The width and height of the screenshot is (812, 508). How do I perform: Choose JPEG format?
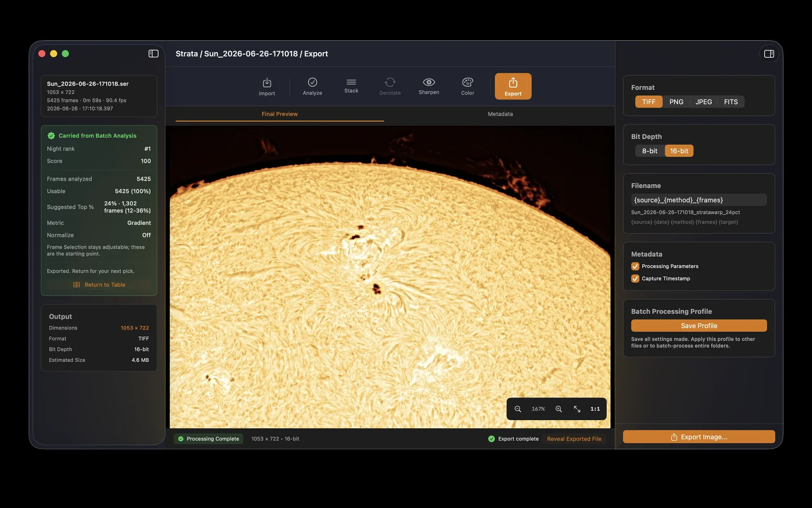click(x=703, y=102)
